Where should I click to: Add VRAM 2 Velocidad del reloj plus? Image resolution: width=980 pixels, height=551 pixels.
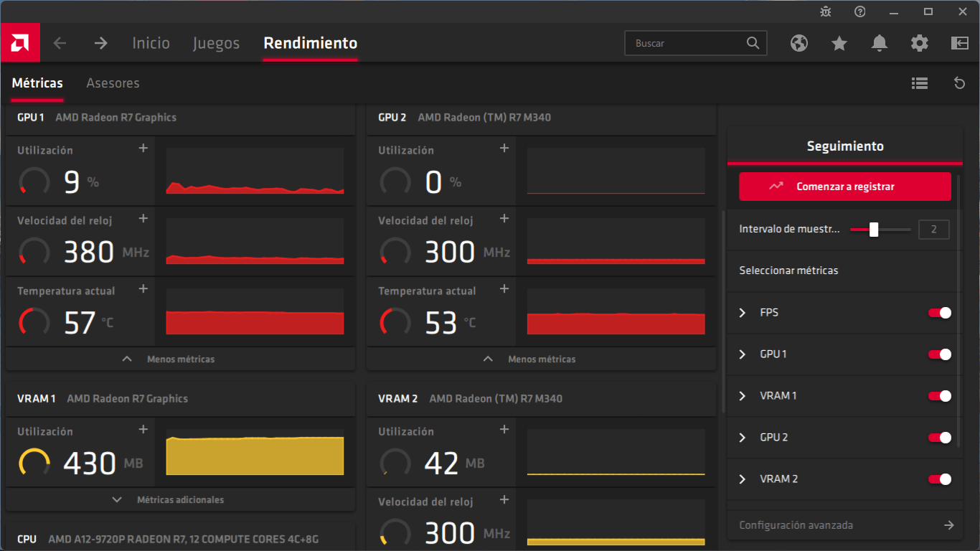tap(504, 499)
